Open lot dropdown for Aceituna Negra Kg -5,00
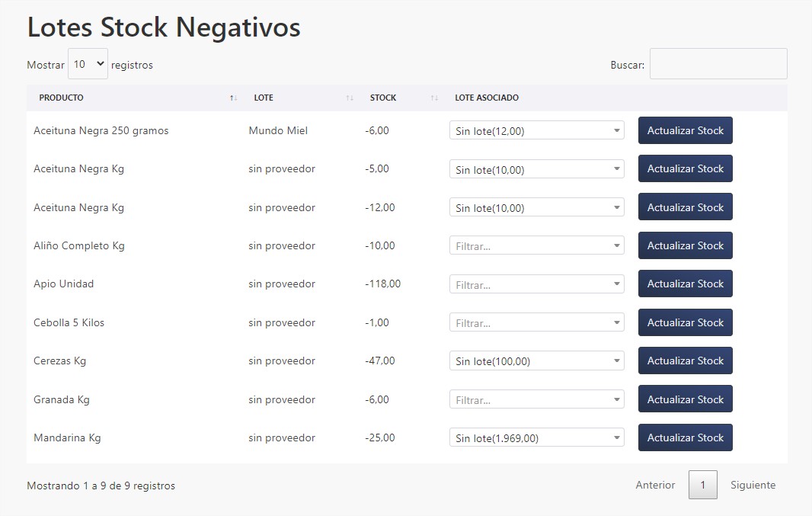Image resolution: width=812 pixels, height=516 pixels. tap(536, 169)
